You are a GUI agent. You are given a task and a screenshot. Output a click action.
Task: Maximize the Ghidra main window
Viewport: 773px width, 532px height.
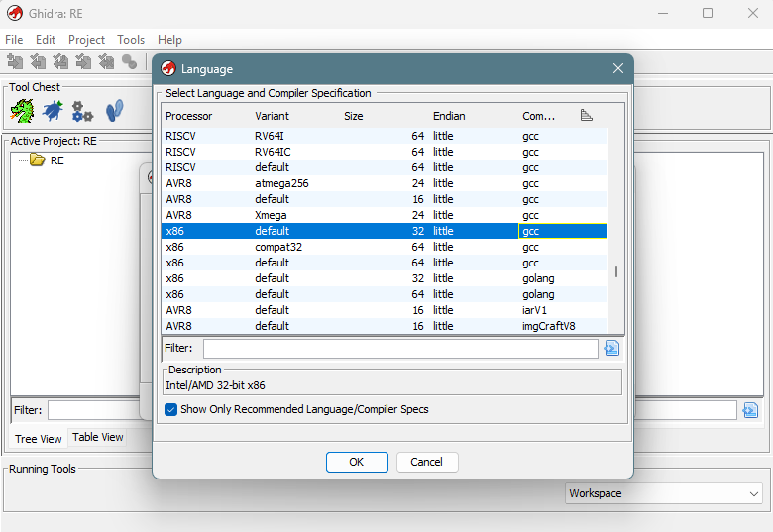pyautogui.click(x=708, y=13)
